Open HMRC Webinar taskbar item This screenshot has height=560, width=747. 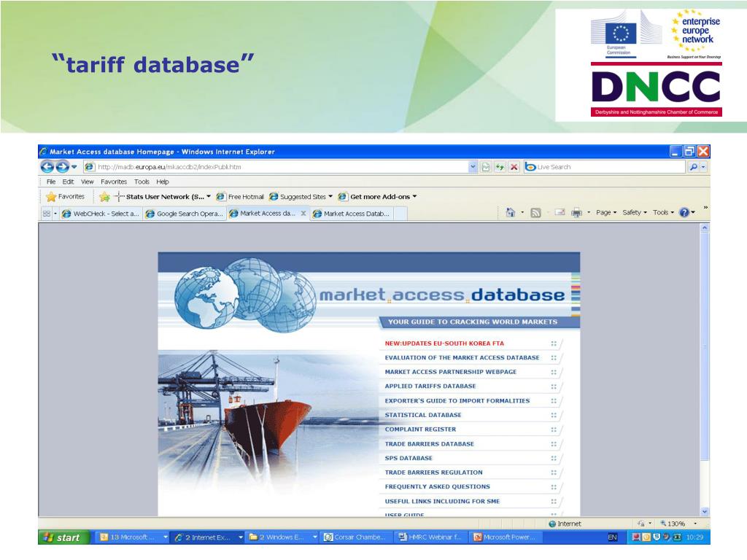coord(432,537)
